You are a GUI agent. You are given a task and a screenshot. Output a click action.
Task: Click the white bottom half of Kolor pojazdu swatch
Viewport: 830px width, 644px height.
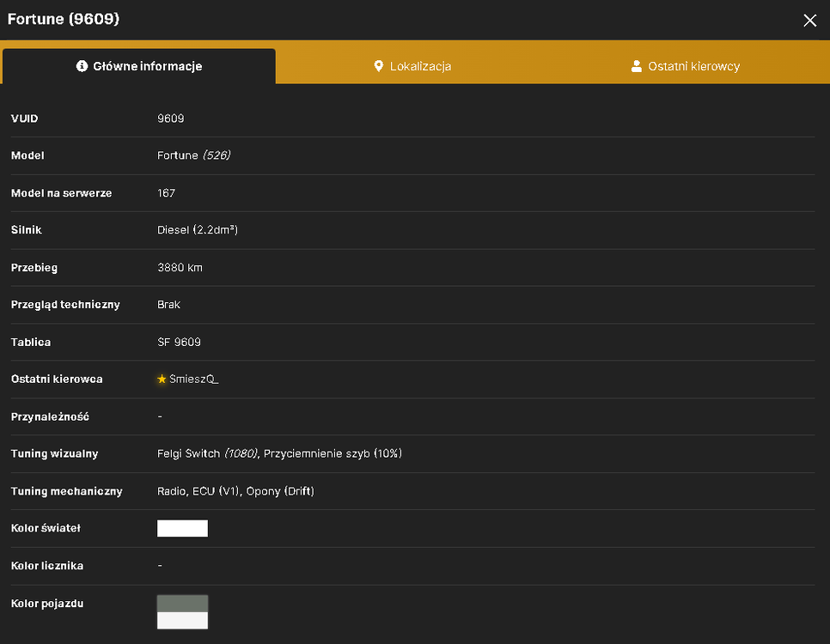click(183, 621)
